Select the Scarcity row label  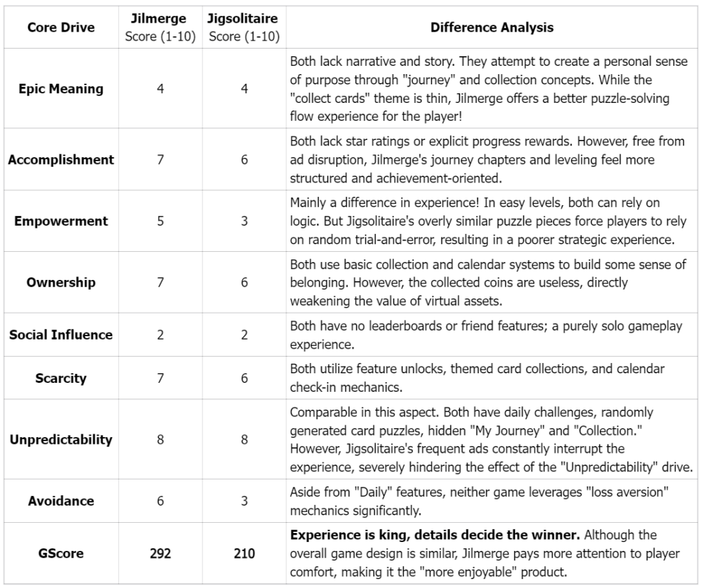(61, 377)
